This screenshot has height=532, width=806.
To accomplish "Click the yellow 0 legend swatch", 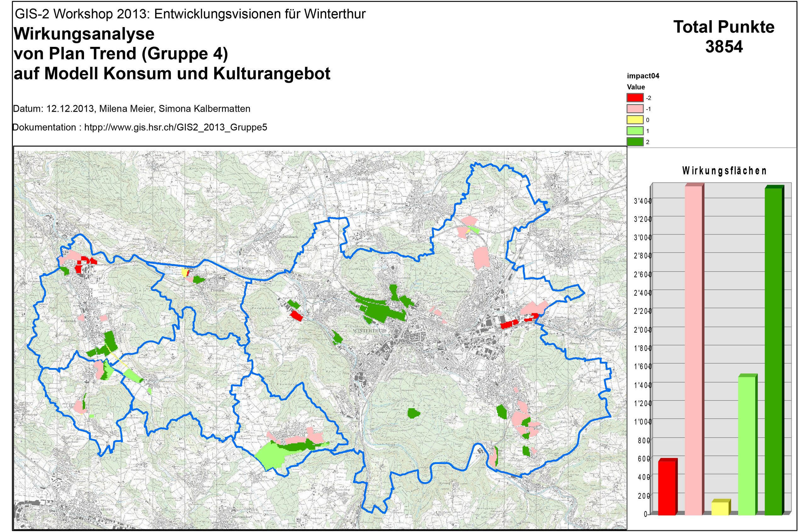I will (635, 120).
